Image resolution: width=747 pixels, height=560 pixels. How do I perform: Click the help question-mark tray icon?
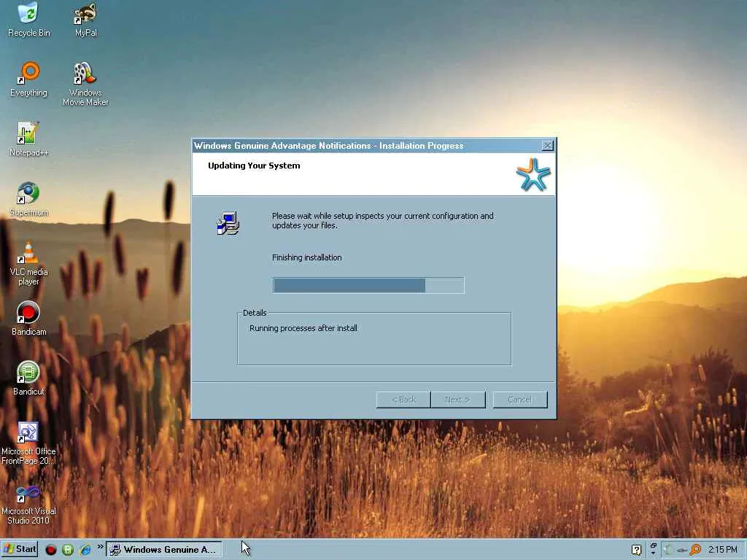point(636,550)
